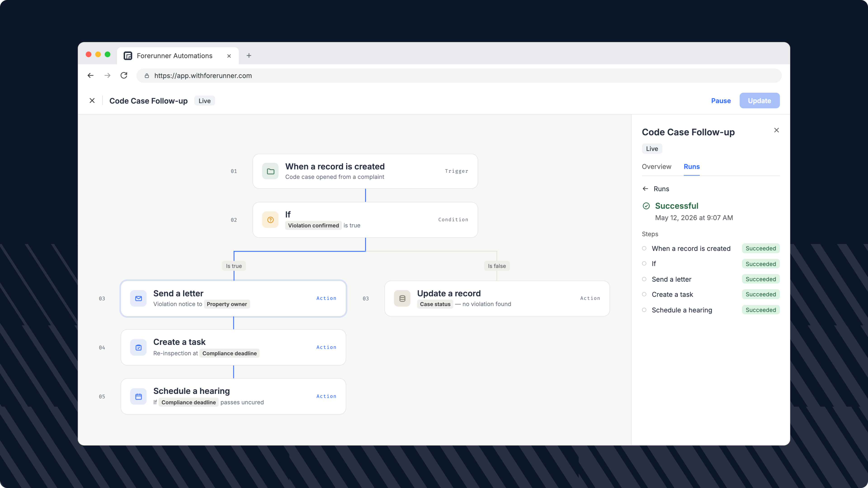Click the If run step row

tap(711, 264)
